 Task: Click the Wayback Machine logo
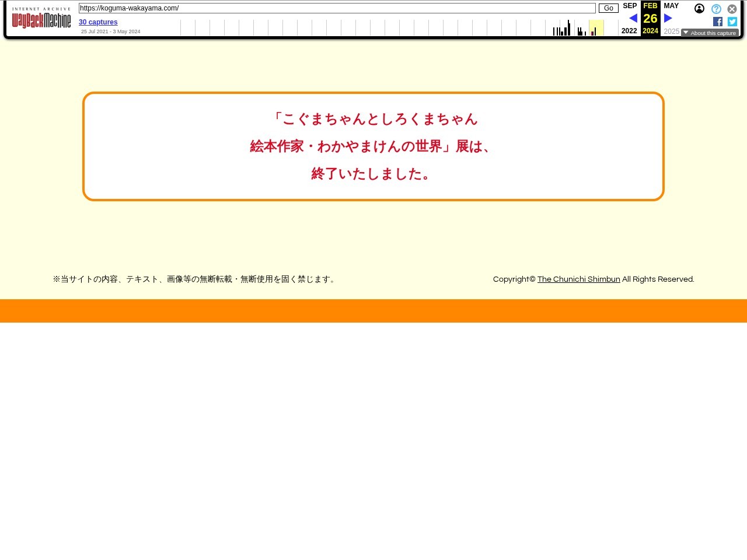pyautogui.click(x=41, y=19)
